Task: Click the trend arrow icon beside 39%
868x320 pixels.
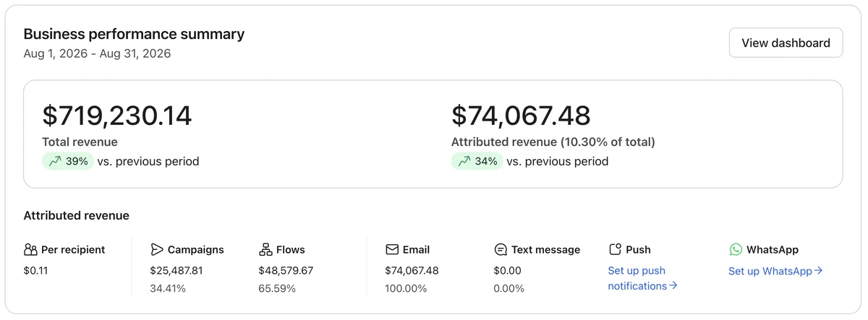Action: (x=55, y=161)
